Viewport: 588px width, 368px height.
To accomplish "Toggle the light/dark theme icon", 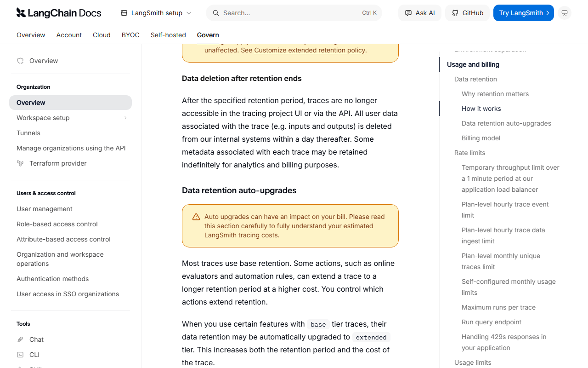I will pyautogui.click(x=565, y=13).
